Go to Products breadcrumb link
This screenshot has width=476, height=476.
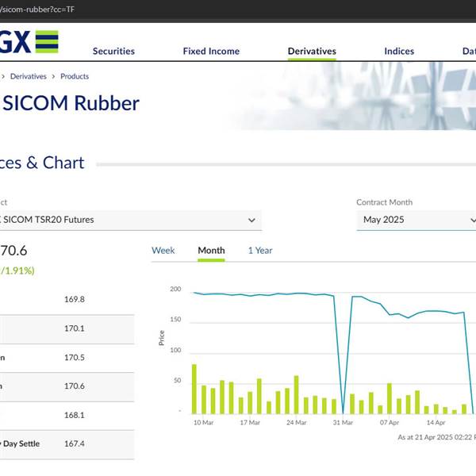[75, 76]
